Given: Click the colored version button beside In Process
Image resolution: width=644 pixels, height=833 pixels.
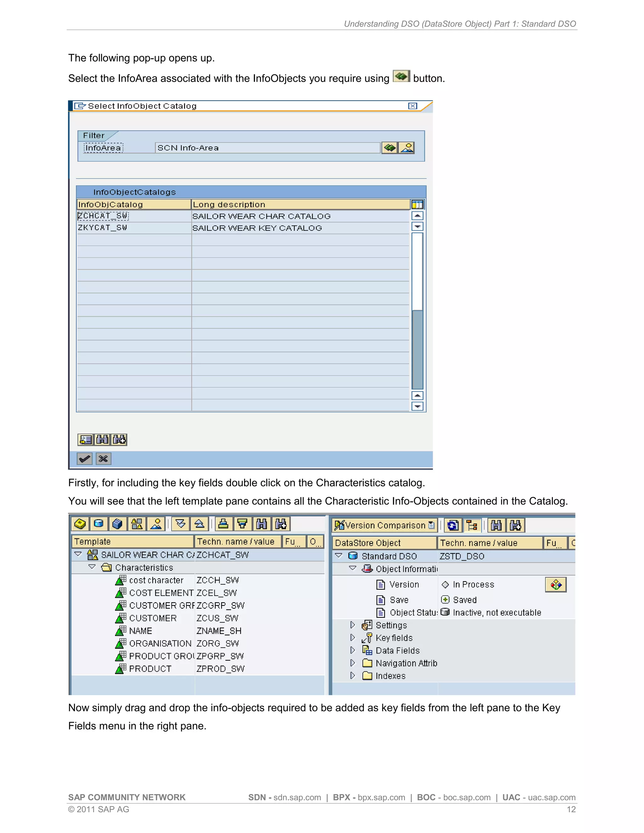Looking at the screenshot, I should [x=556, y=584].
